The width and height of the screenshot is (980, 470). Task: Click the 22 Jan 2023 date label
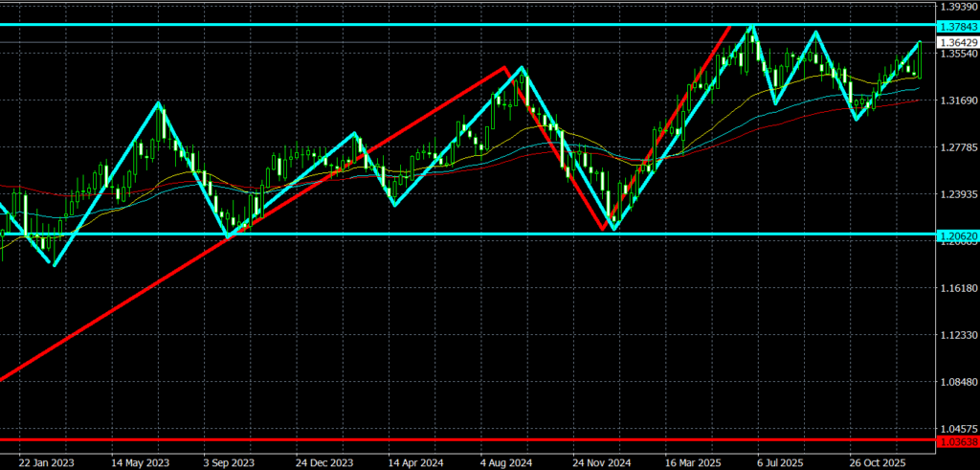click(45, 459)
